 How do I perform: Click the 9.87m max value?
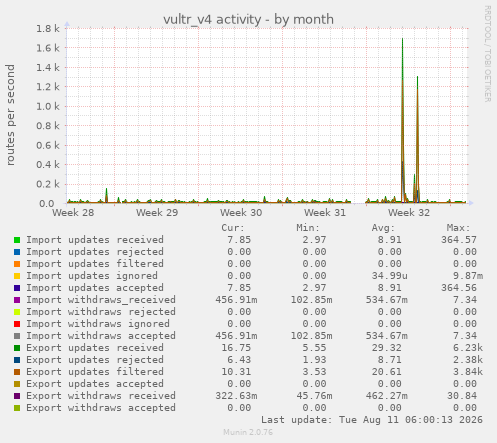coord(468,276)
